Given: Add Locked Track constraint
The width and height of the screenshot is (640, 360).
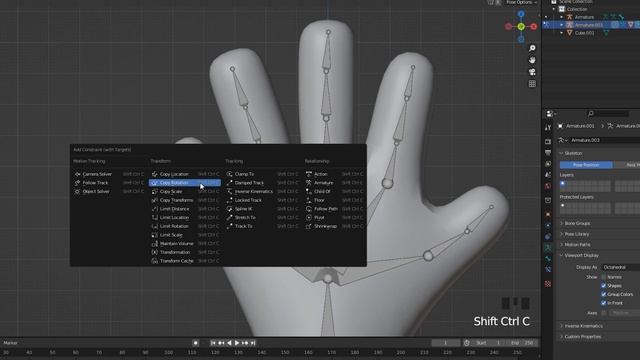Looking at the screenshot, I should (262, 200).
